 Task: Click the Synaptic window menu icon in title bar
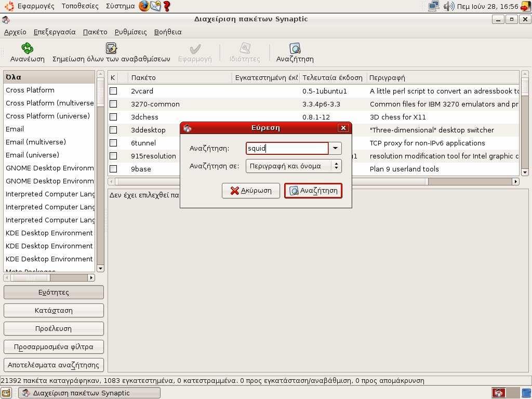pyautogui.click(x=6, y=19)
